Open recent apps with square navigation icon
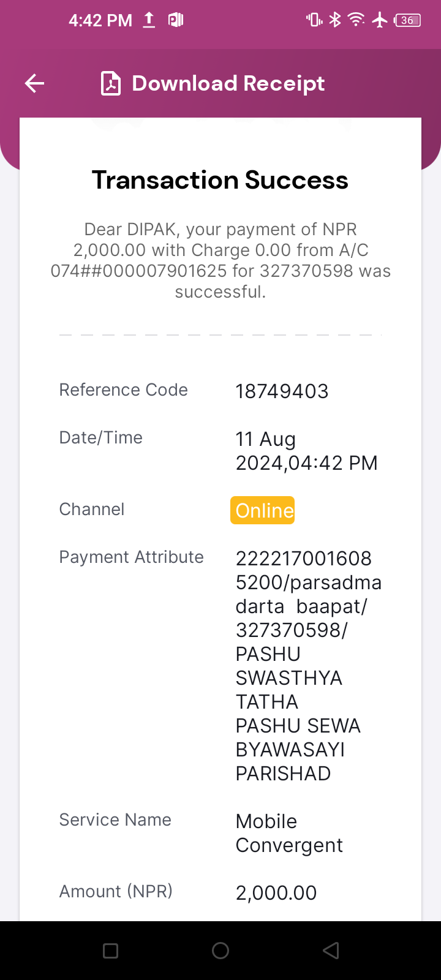The height and width of the screenshot is (980, 441). [110, 951]
